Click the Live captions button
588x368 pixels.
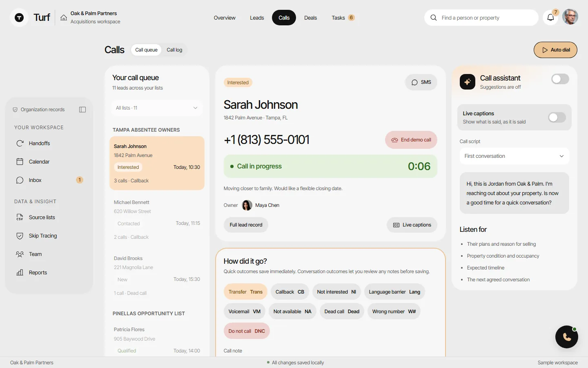click(x=412, y=225)
